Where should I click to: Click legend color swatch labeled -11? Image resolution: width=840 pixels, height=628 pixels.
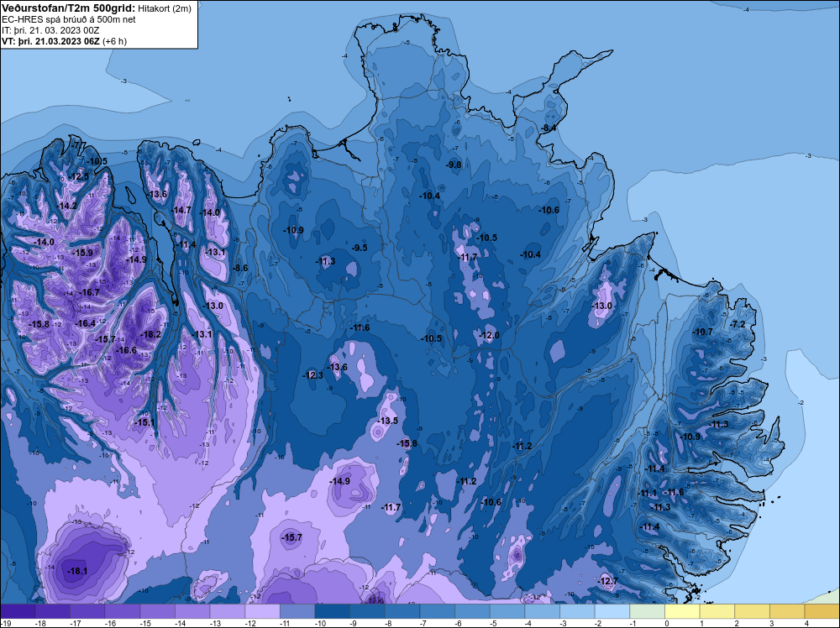click(x=297, y=611)
